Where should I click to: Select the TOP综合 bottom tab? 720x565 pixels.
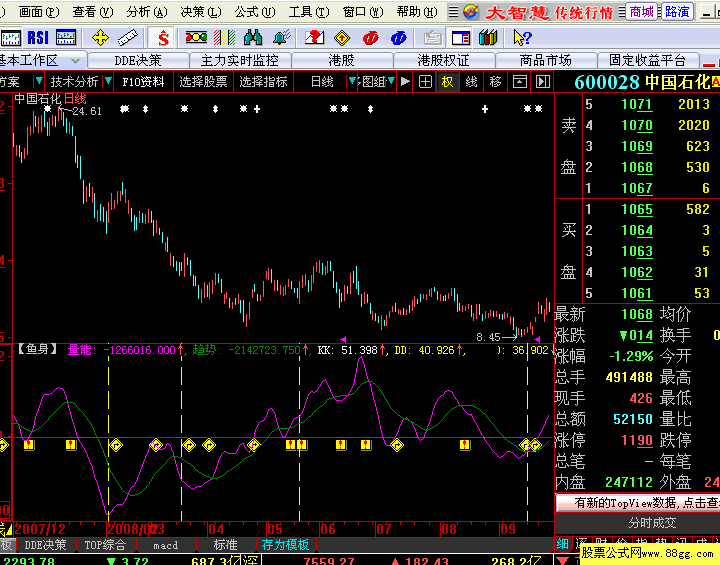pyautogui.click(x=105, y=545)
